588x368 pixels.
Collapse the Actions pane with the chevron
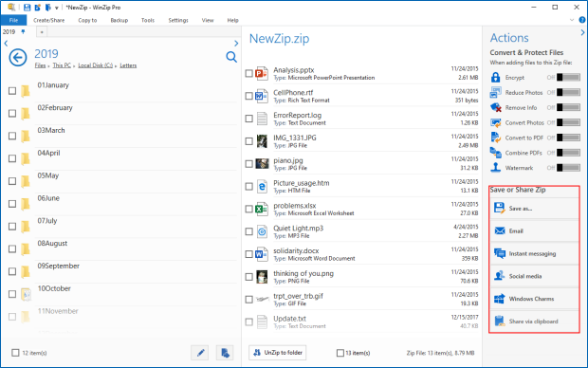[x=582, y=32]
